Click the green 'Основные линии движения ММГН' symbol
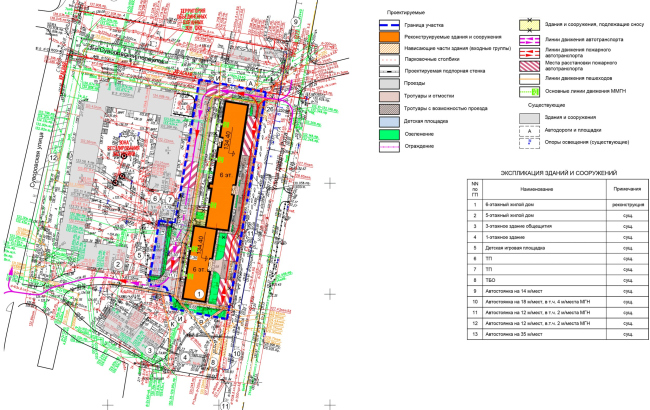The height and width of the screenshot is (410, 650). 529,92
